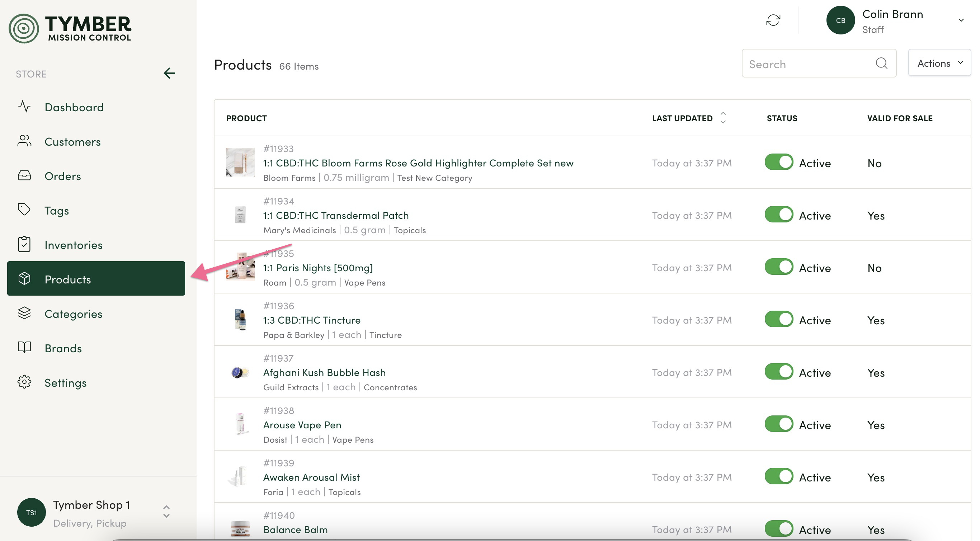Click the STATUS column header
Screen dimensions: 980x541
(x=782, y=118)
